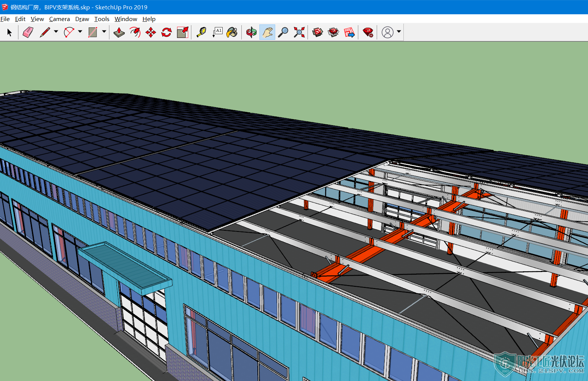This screenshot has height=381, width=588.
Task: Expand the Arc tool dropdown arrow
Action: (80, 32)
